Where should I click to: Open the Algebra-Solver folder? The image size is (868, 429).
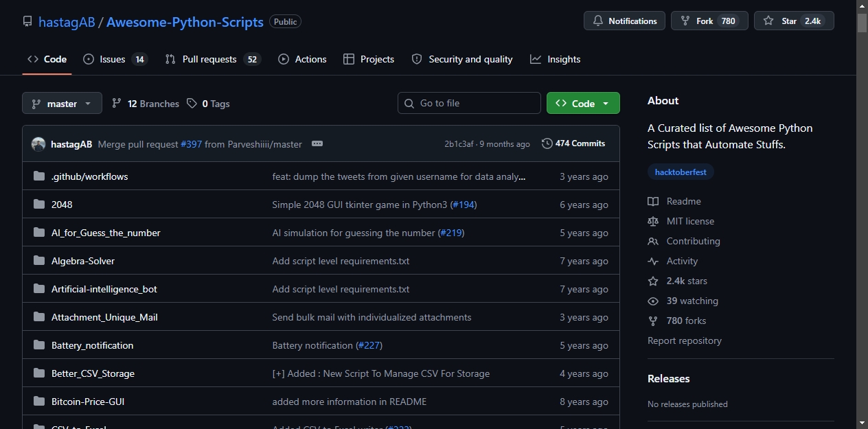[x=83, y=261]
